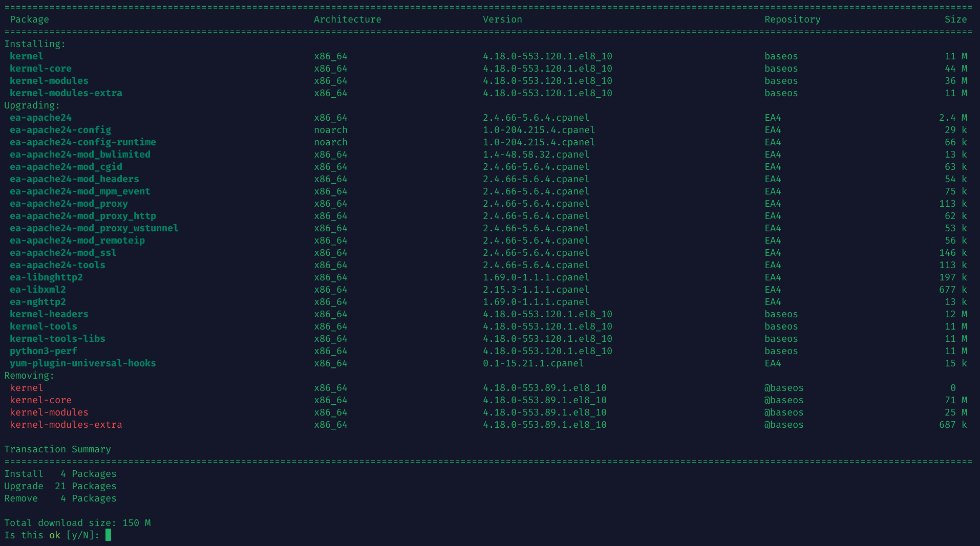The height and width of the screenshot is (546, 980).
Task: Click the Upgrading: section label
Action: tap(32, 105)
